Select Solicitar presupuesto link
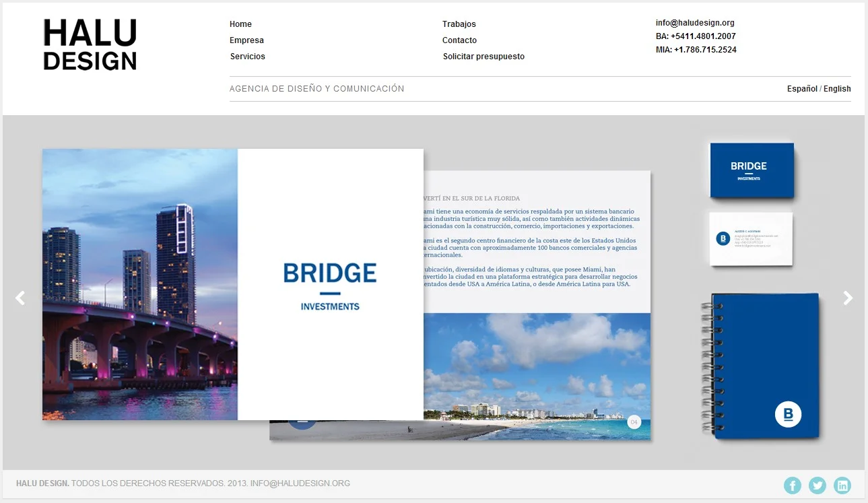868x503 pixels. coord(483,57)
